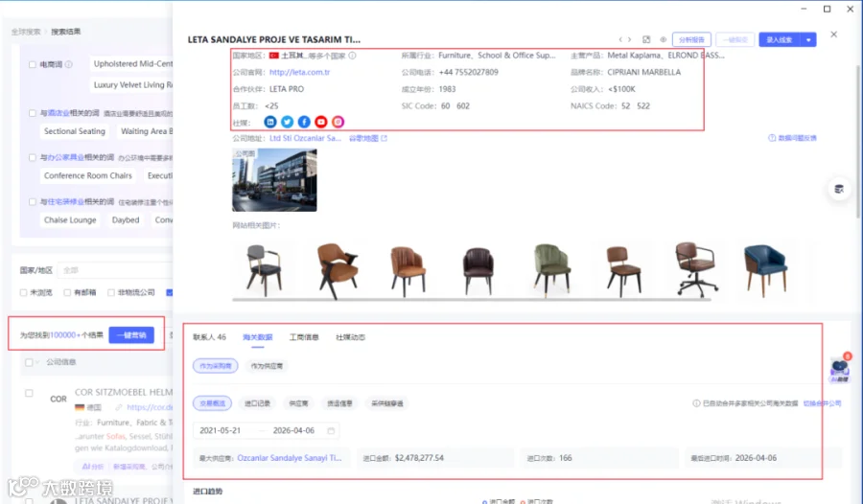Viewport: 863px width, 504px height.
Task: Switch to the 社媒动态 tab
Action: coord(351,337)
